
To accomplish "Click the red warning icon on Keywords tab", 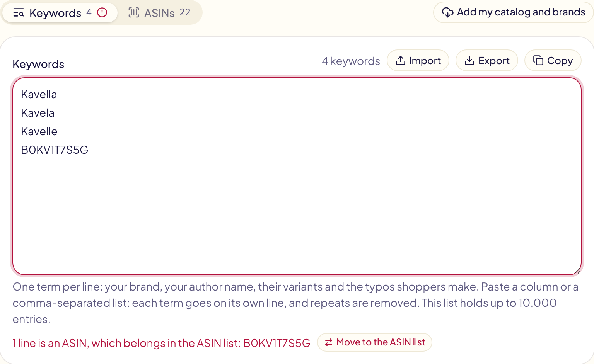I will point(102,13).
